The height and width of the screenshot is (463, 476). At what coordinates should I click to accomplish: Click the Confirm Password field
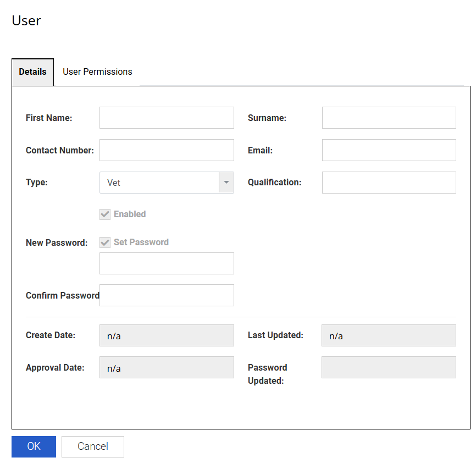click(167, 295)
